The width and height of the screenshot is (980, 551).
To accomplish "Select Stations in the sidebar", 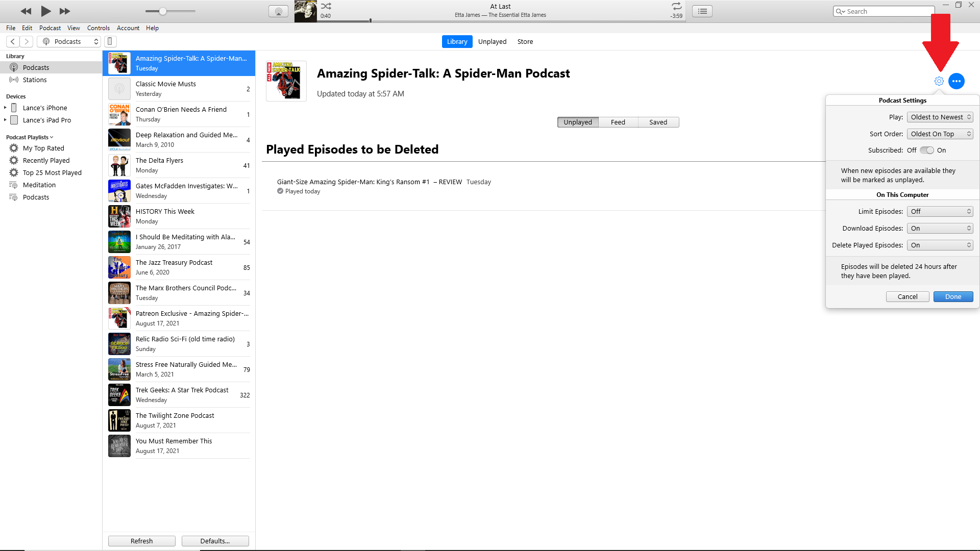I will 51,80.
